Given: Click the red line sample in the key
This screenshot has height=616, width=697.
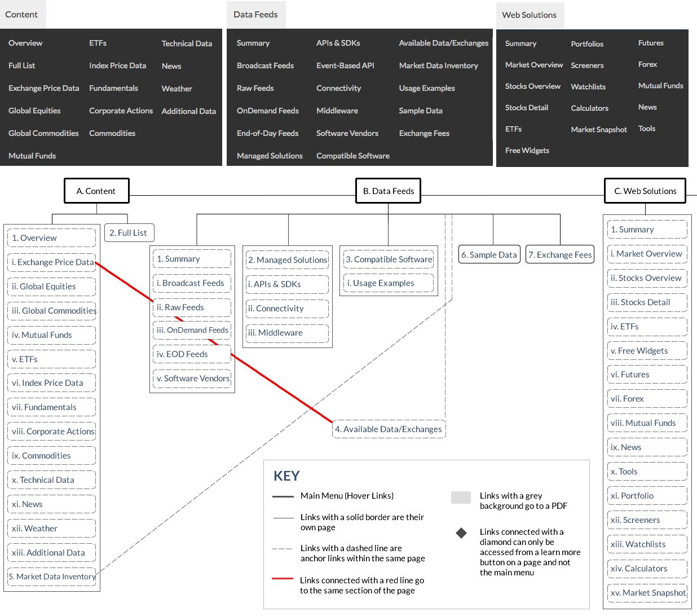Looking at the screenshot, I should [x=283, y=579].
